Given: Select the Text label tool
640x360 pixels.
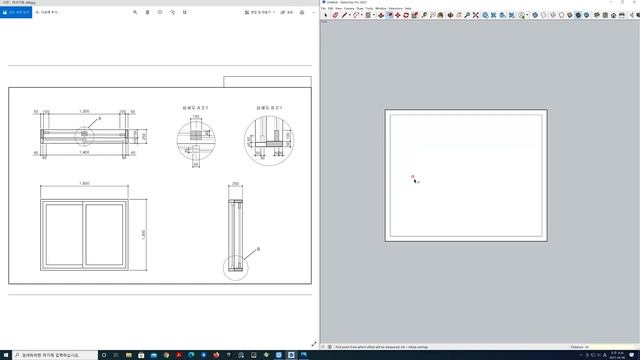Looking at the screenshot, I should click(x=433, y=15).
